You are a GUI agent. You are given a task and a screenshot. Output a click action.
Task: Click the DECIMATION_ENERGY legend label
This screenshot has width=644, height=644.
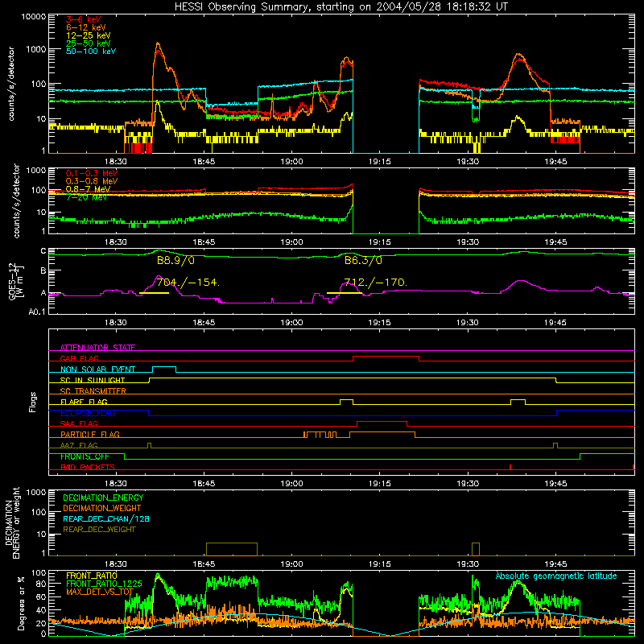(x=103, y=497)
